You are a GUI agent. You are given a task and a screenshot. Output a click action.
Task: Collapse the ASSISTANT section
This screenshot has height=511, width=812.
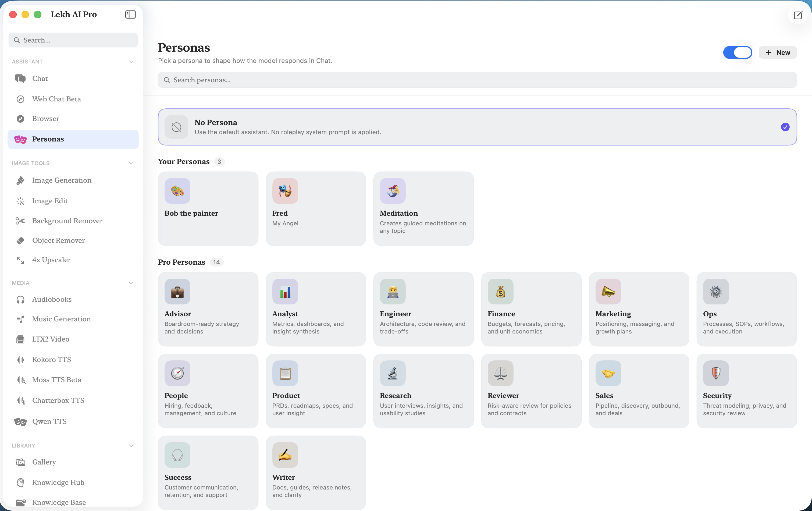tap(131, 61)
